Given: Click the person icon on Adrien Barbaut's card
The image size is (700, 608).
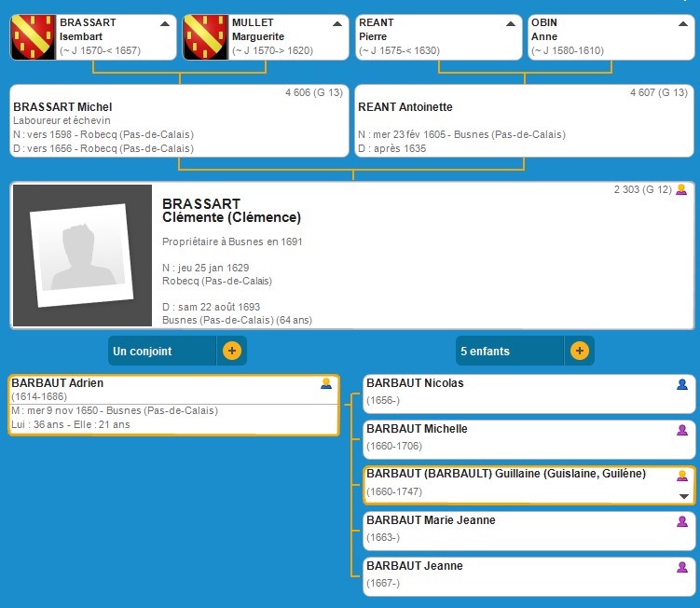Looking at the screenshot, I should click(x=326, y=383).
